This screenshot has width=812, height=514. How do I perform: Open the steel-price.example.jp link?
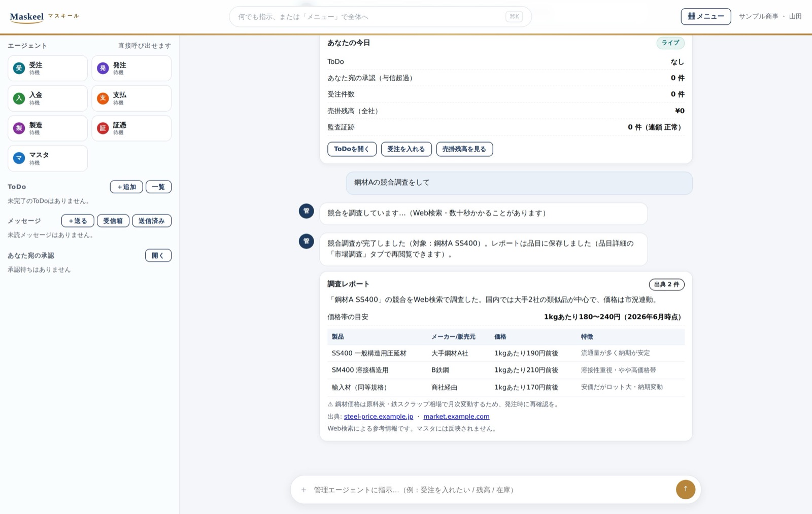[x=379, y=417]
